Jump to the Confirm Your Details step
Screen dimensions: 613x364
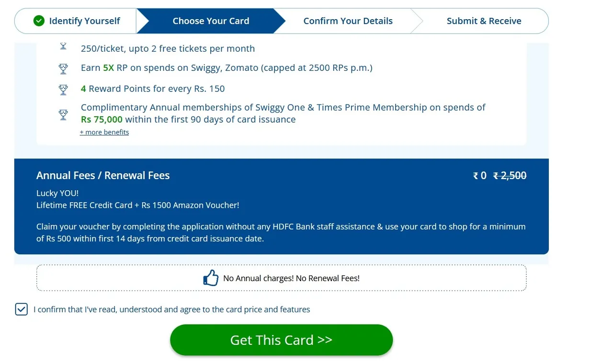pyautogui.click(x=348, y=21)
